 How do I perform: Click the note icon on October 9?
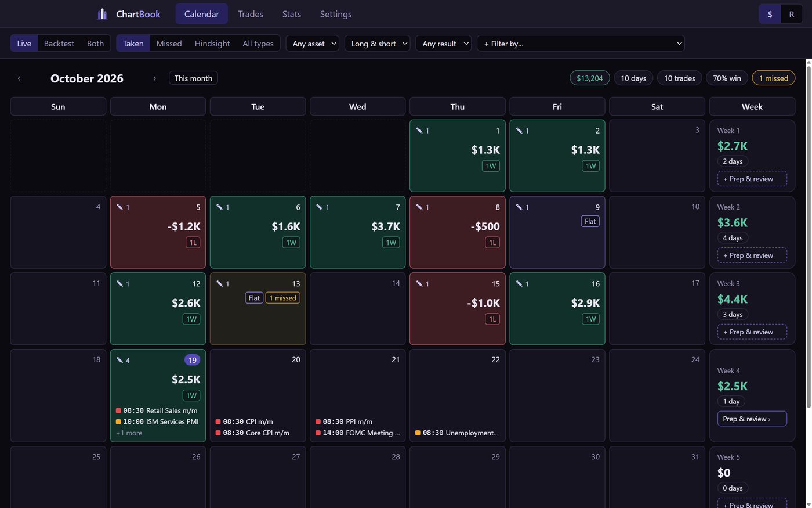[519, 207]
